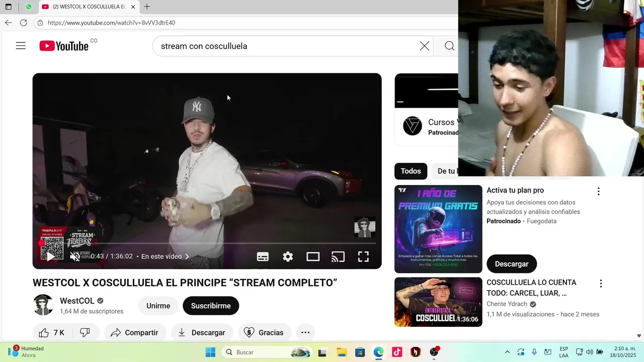Go to the YouTube home logo

tap(64, 46)
